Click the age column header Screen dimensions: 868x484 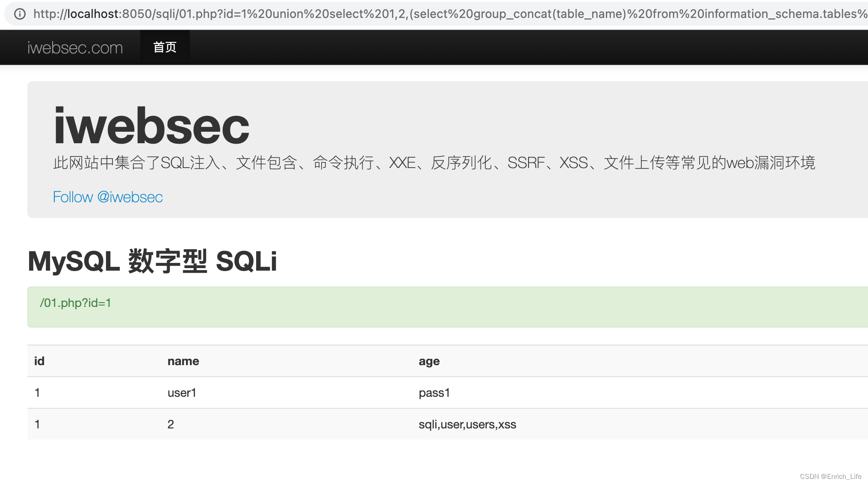pos(428,361)
